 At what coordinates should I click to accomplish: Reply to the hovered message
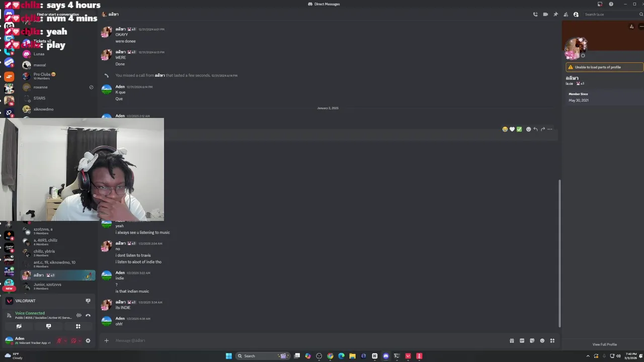coord(535,129)
